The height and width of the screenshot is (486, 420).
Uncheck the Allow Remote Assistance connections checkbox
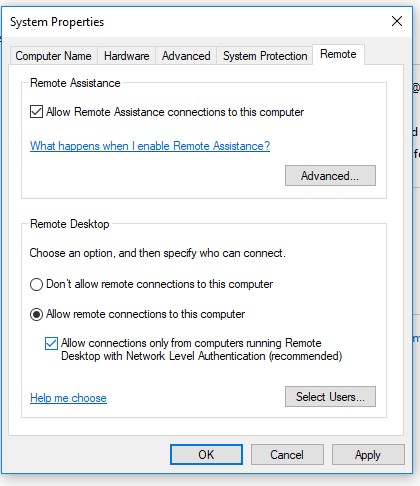click(x=36, y=112)
